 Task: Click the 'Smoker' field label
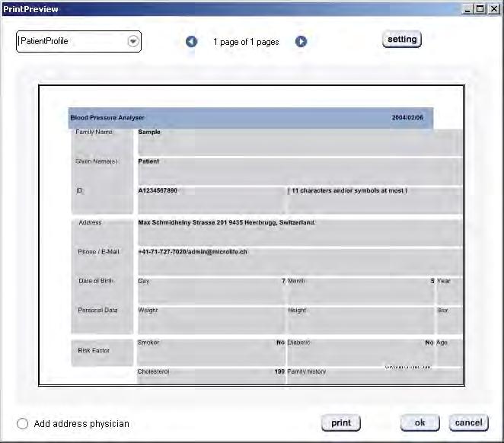point(148,343)
